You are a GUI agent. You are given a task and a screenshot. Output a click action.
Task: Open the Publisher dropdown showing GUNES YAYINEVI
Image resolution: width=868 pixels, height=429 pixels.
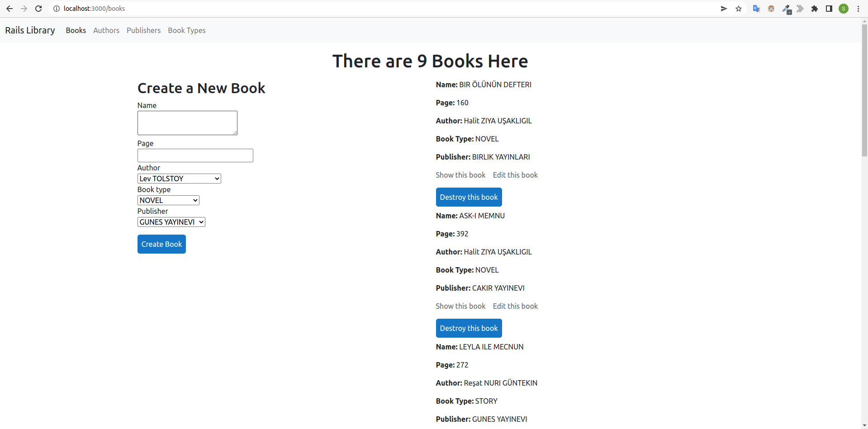click(171, 222)
